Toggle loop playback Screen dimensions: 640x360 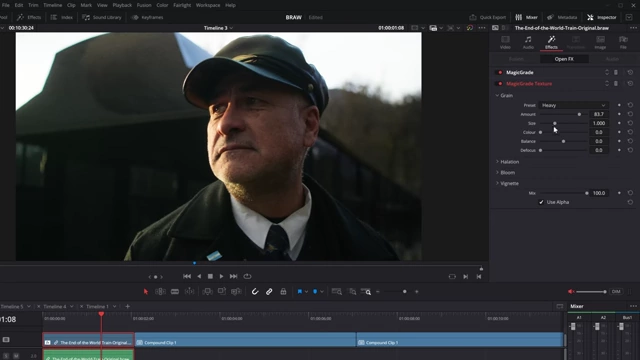pos(247,276)
